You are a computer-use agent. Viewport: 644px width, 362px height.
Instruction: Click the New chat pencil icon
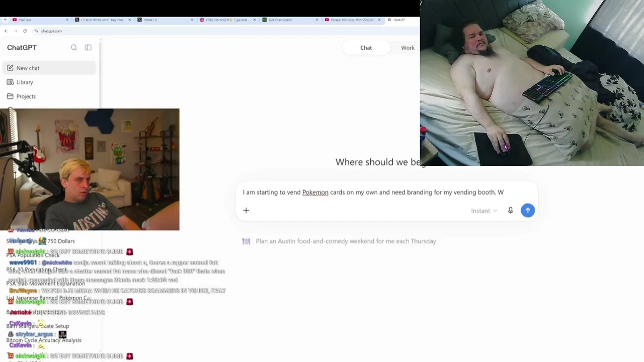click(x=10, y=68)
